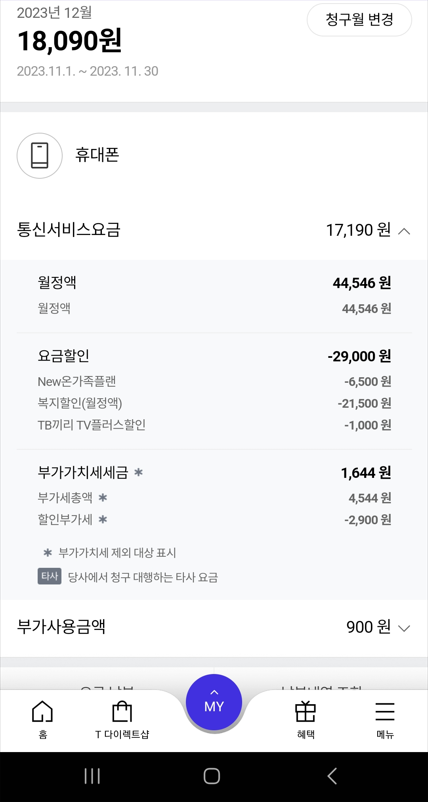
Task: Expand the 부가사용금액 chevron
Action: coord(404,628)
